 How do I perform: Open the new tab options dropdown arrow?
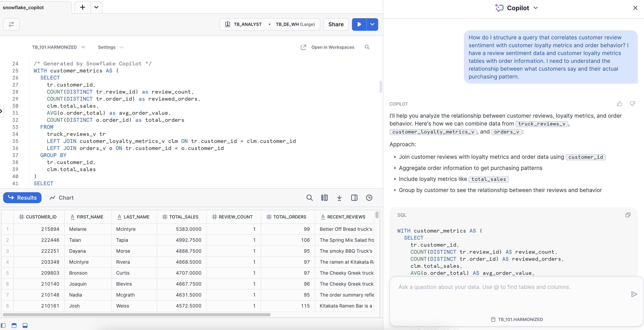(96, 7)
